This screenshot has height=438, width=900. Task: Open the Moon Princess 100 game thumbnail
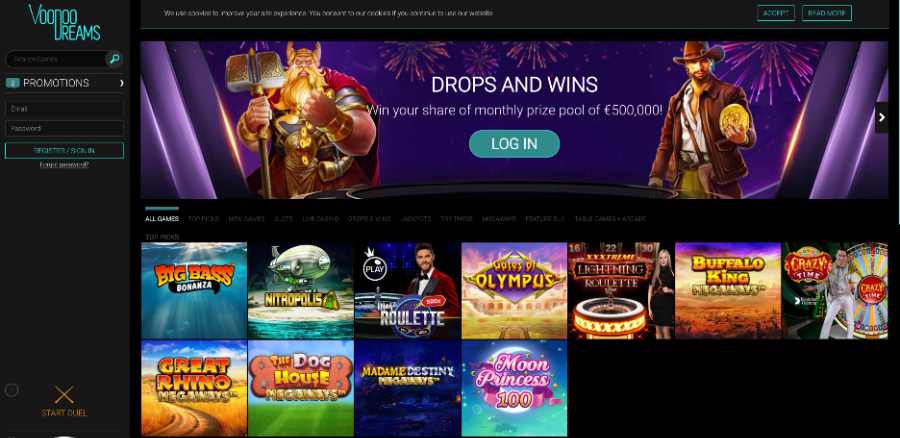[514, 388]
